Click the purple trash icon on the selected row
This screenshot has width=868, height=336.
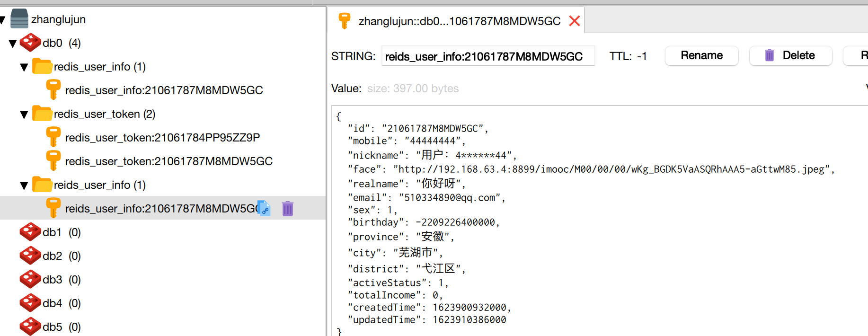click(288, 208)
